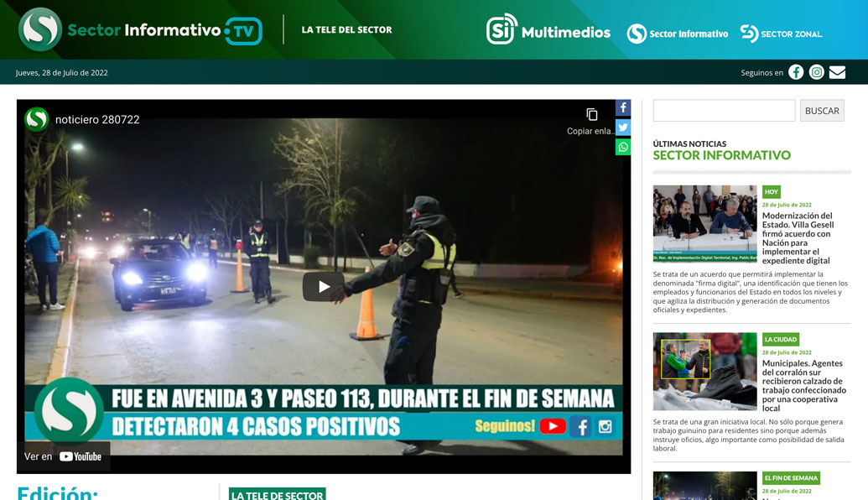The width and height of the screenshot is (868, 500).
Task: Click the envelope contact icon
Action: [x=837, y=72]
